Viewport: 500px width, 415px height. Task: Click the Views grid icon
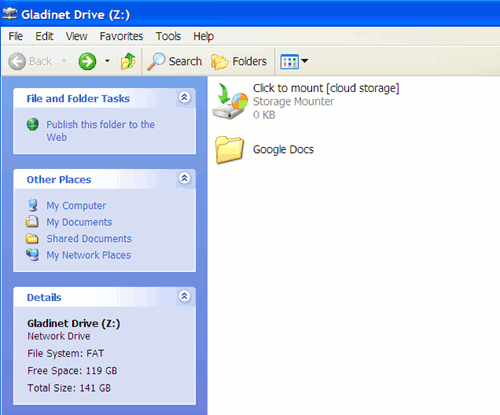[289, 61]
